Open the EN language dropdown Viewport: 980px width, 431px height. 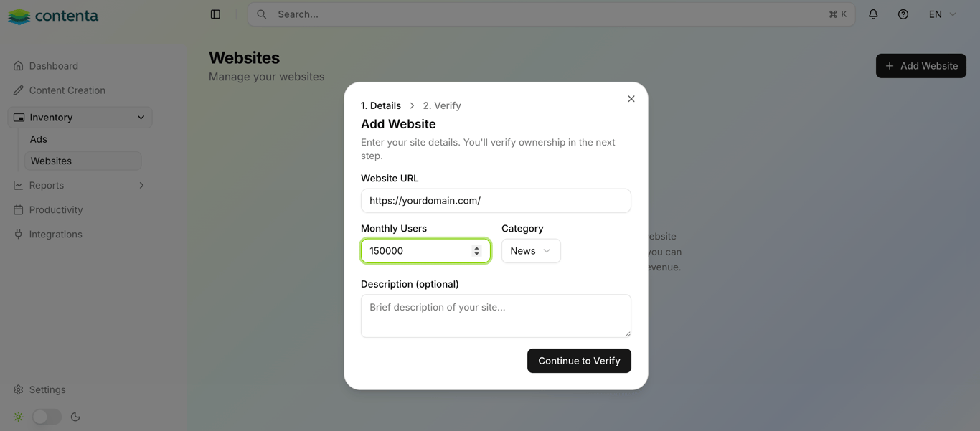coord(942,14)
